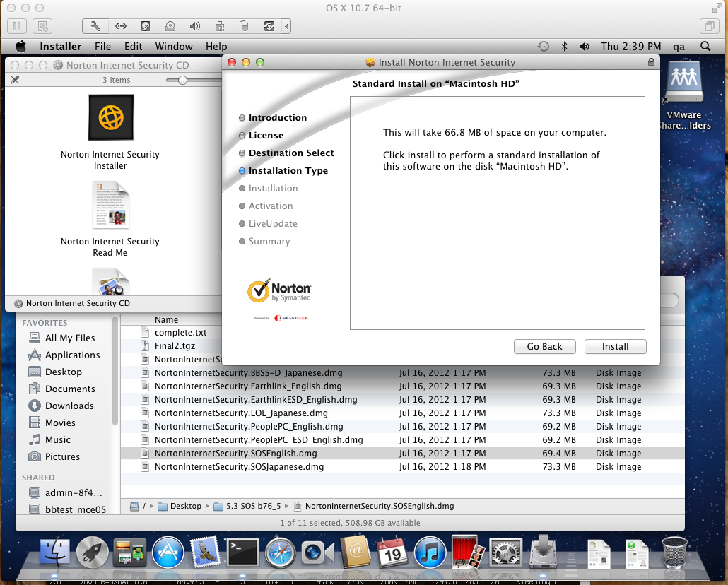
Task: Open the Window menu
Action: [174, 47]
